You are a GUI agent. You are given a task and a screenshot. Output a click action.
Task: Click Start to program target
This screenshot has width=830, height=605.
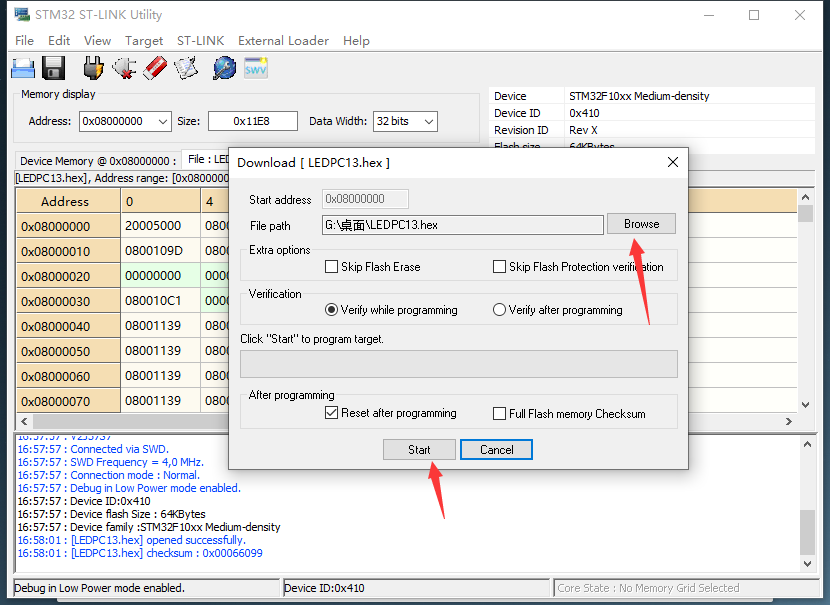[x=419, y=449]
